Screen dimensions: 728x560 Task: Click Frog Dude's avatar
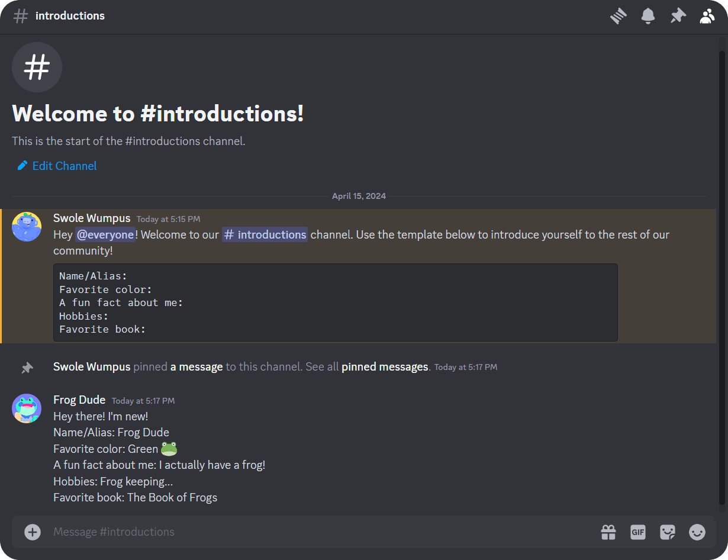point(27,408)
